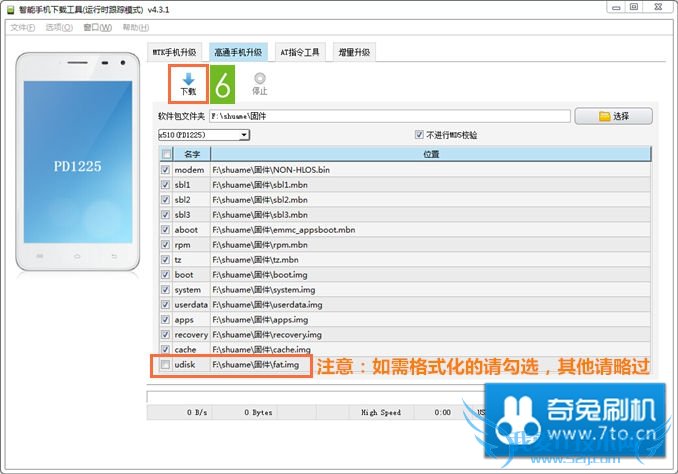Switch to the 增量升级 tab

[354, 52]
